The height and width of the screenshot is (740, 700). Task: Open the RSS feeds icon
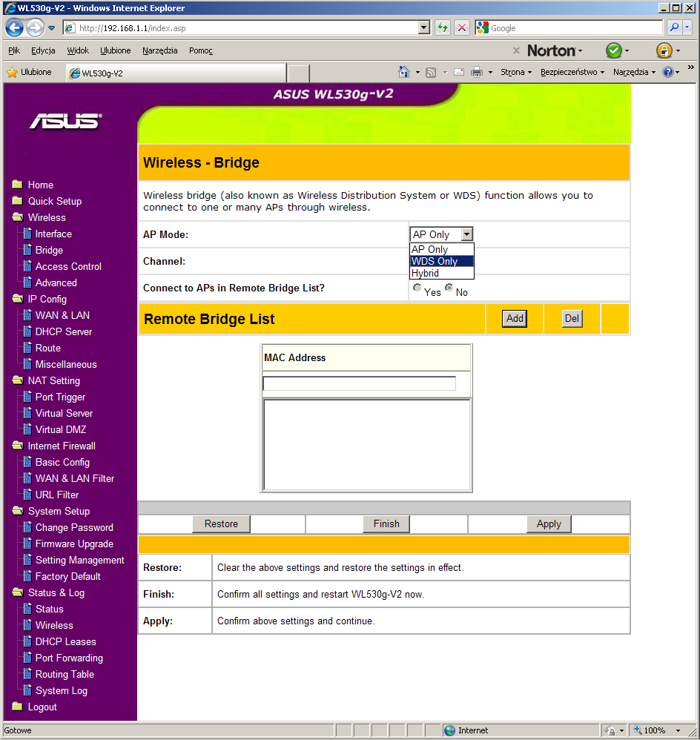coord(431,72)
